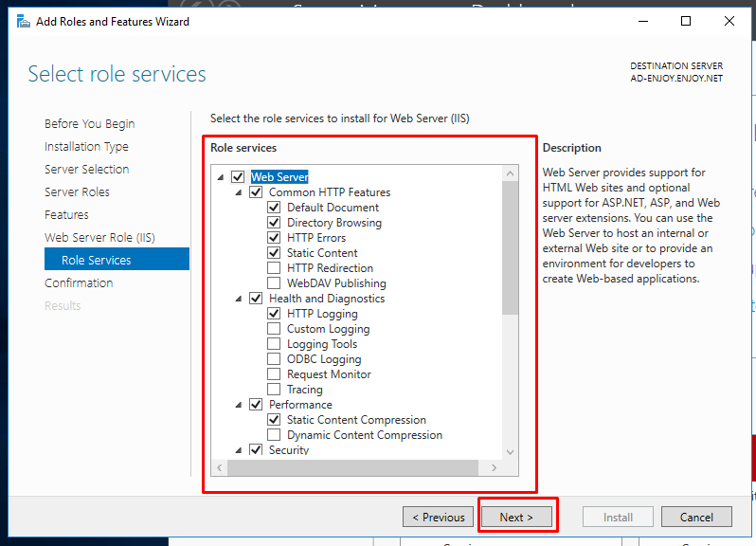Collapse the Common HTTP Features node
The height and width of the screenshot is (546, 756).
tap(239, 192)
